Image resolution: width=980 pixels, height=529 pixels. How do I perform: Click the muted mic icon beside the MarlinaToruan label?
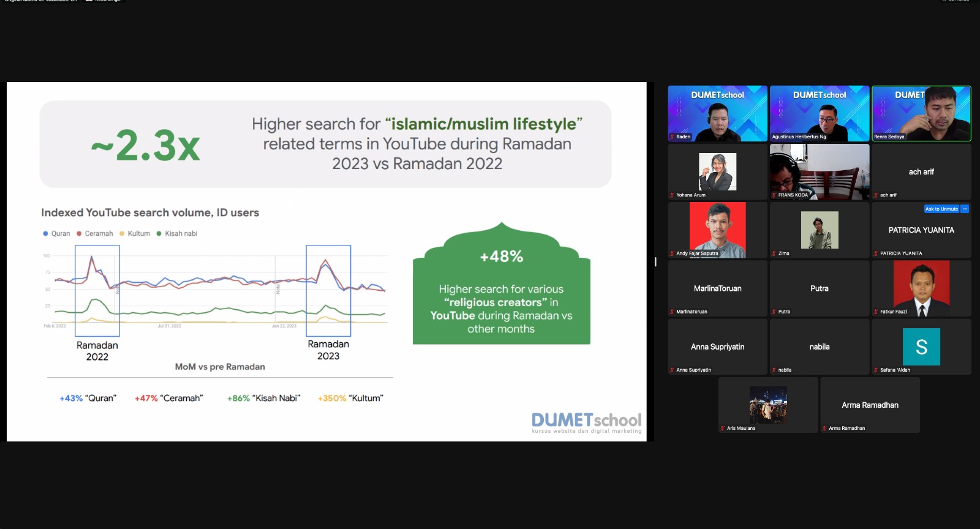(672, 312)
